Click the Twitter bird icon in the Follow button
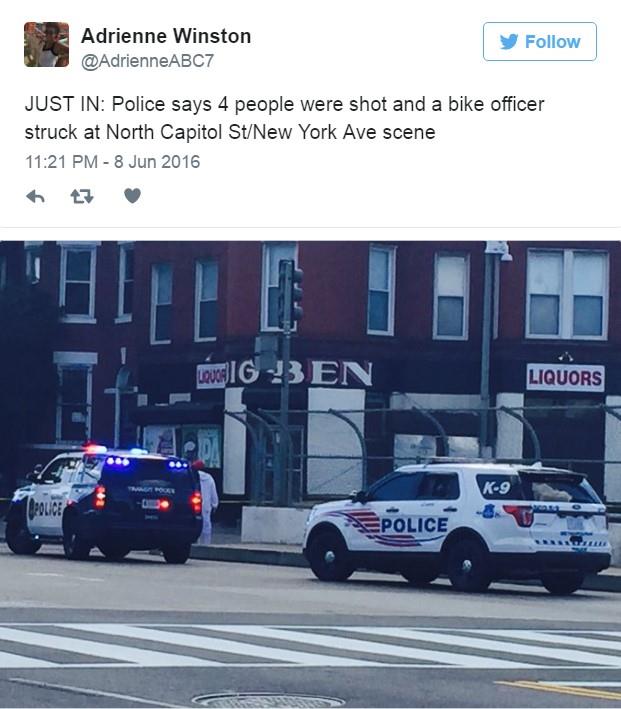 click(x=509, y=42)
